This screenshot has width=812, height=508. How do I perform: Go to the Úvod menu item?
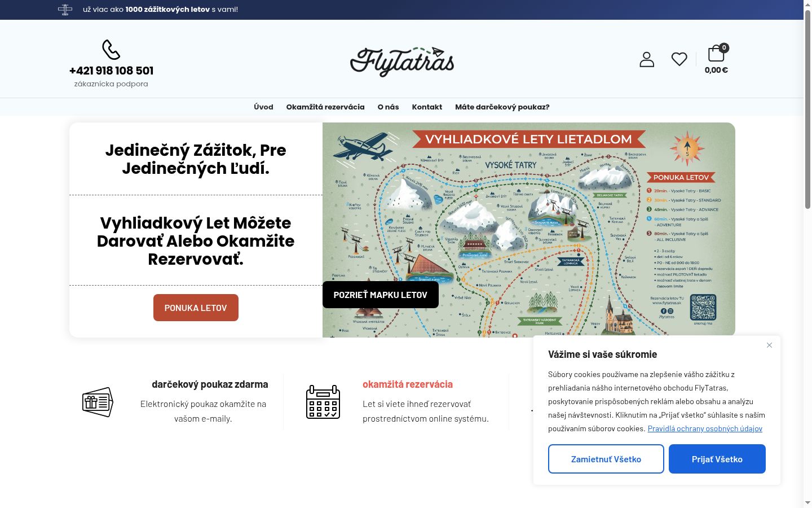coord(263,107)
